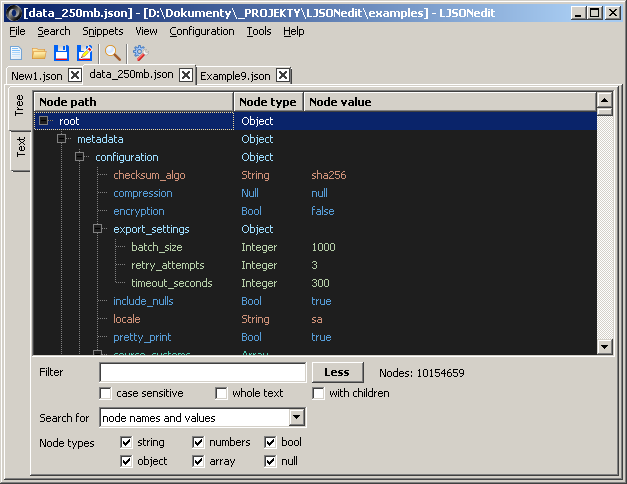
Task: Click the Node value column header
Action: click(x=450, y=102)
